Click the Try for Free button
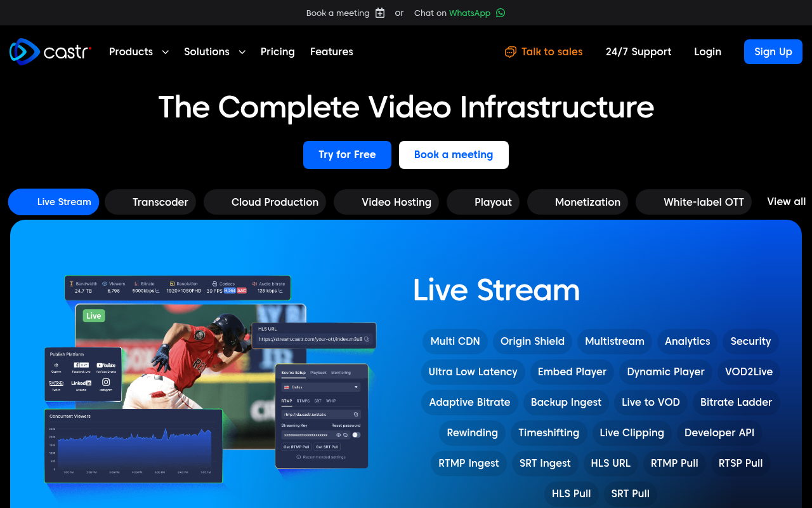Image resolution: width=812 pixels, height=508 pixels. 347,155
